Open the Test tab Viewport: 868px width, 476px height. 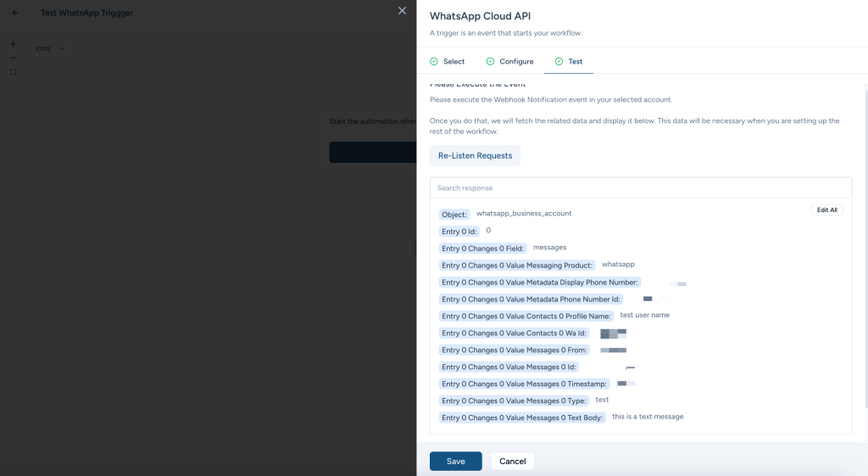(x=575, y=62)
